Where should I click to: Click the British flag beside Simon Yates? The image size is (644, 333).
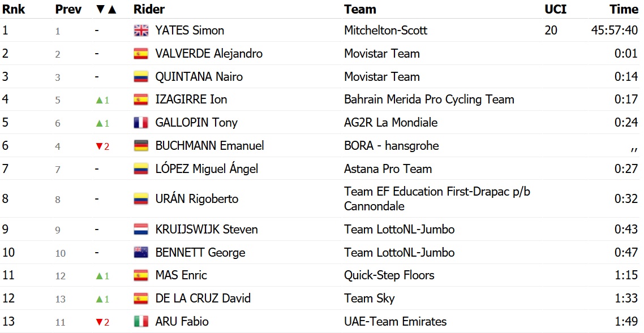(141, 31)
